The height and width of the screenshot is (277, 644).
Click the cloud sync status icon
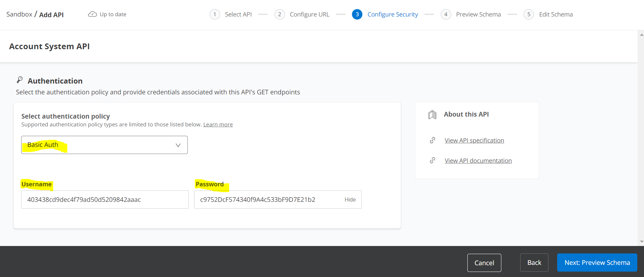tap(92, 14)
